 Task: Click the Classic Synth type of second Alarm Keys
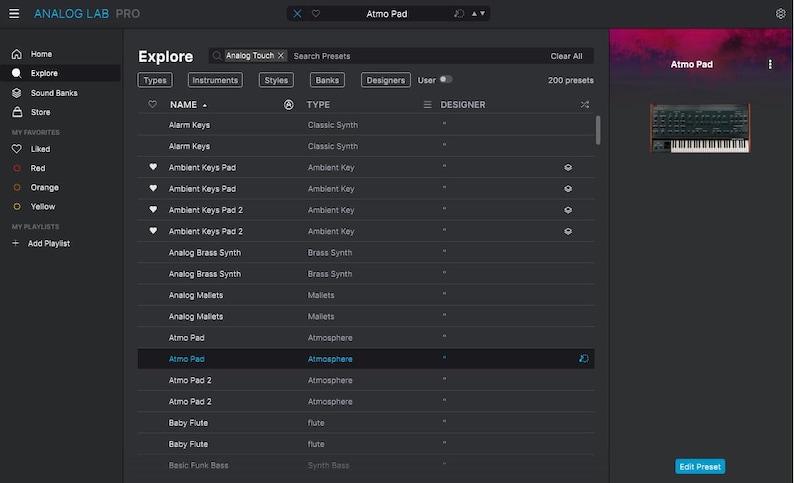(333, 146)
